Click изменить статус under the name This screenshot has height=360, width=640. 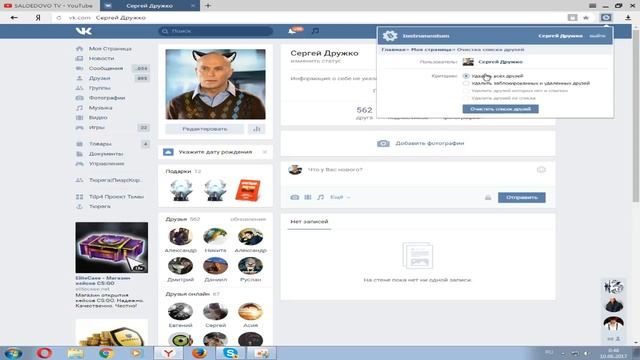(316, 61)
